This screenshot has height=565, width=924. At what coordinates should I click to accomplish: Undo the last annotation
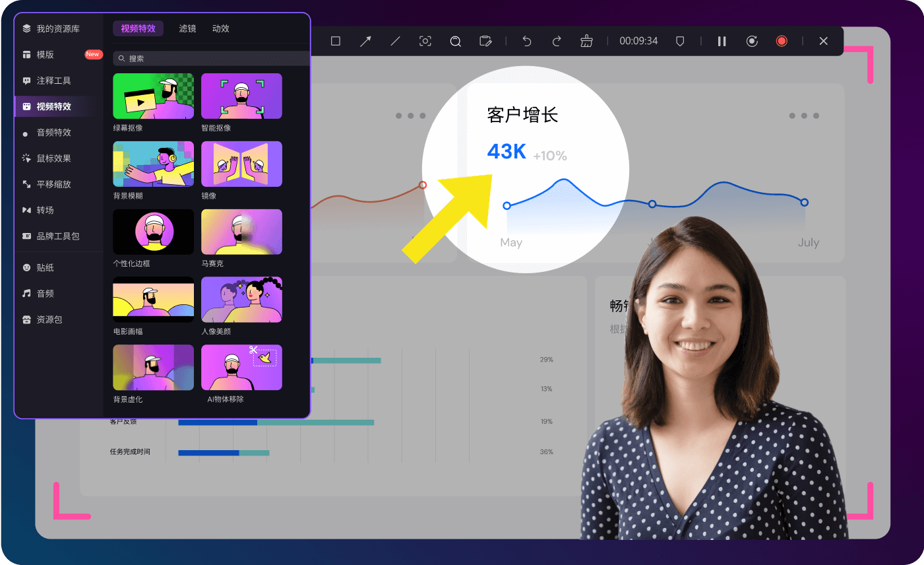(x=527, y=41)
